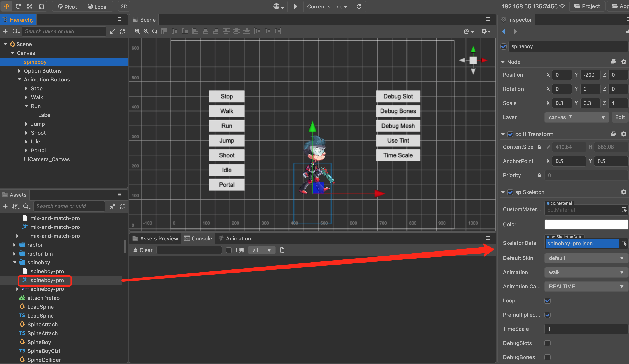Click the Portal button in scene

tap(227, 185)
